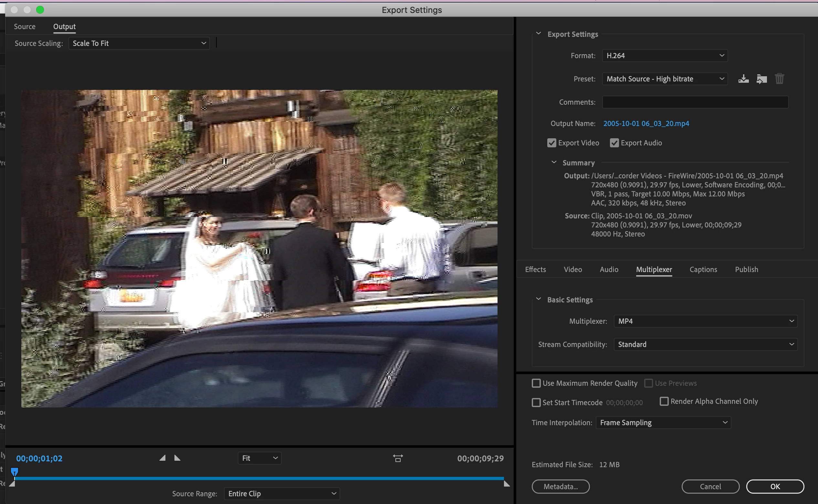Uncheck the Export Video checkbox
The width and height of the screenshot is (818, 504).
pyautogui.click(x=552, y=143)
